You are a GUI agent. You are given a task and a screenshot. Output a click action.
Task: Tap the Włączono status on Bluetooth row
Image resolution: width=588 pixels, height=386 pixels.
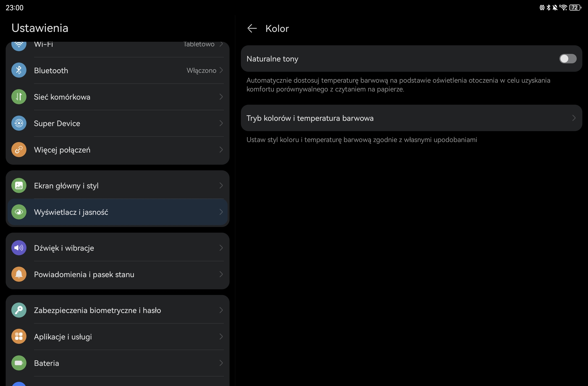pos(201,70)
